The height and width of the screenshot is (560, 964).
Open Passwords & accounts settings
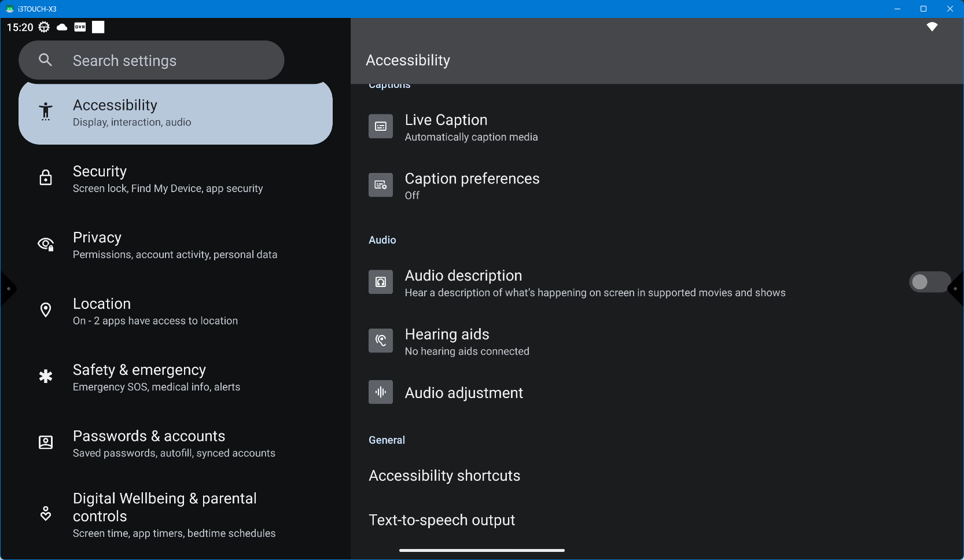click(x=174, y=444)
